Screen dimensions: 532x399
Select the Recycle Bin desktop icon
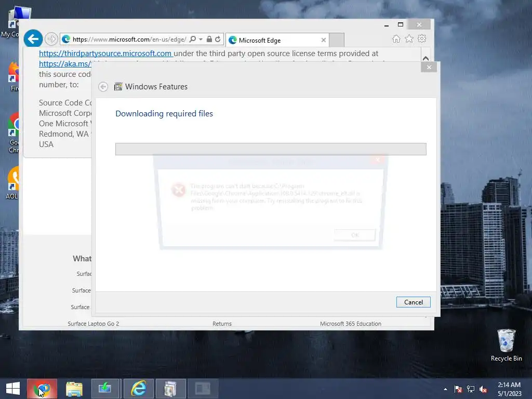tap(506, 345)
